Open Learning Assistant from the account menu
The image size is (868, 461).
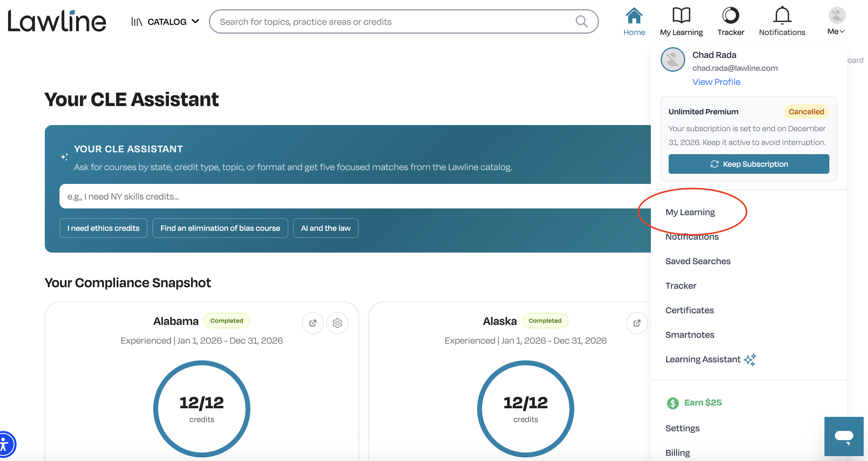point(711,360)
